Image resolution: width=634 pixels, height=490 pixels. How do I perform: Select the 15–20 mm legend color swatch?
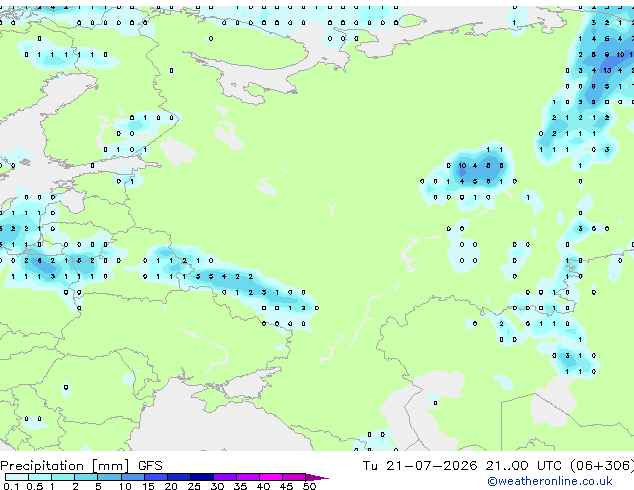coord(156,477)
